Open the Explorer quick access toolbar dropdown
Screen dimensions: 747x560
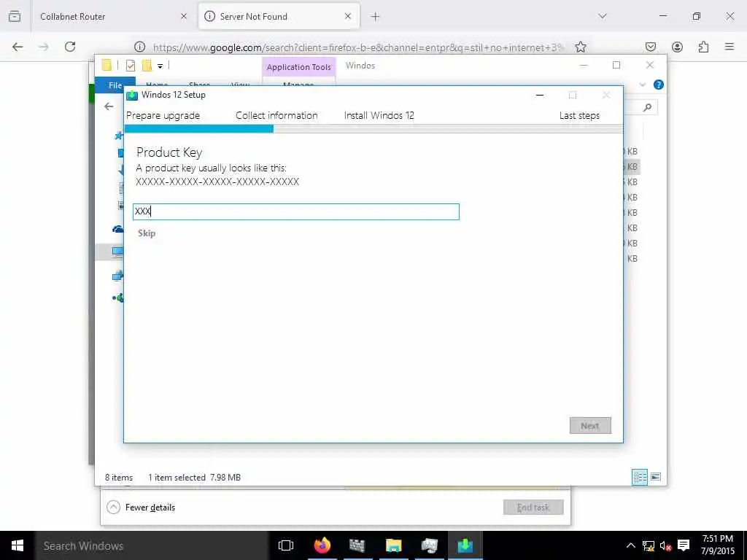click(160, 66)
